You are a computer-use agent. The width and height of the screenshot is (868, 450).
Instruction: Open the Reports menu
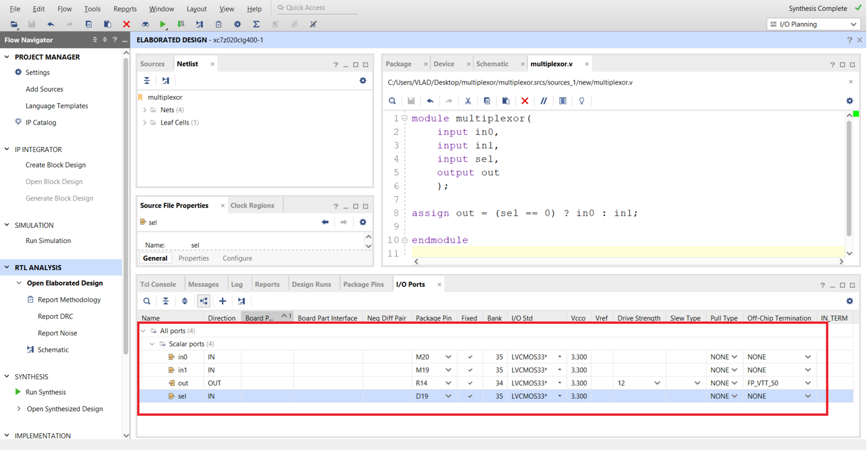pos(125,9)
